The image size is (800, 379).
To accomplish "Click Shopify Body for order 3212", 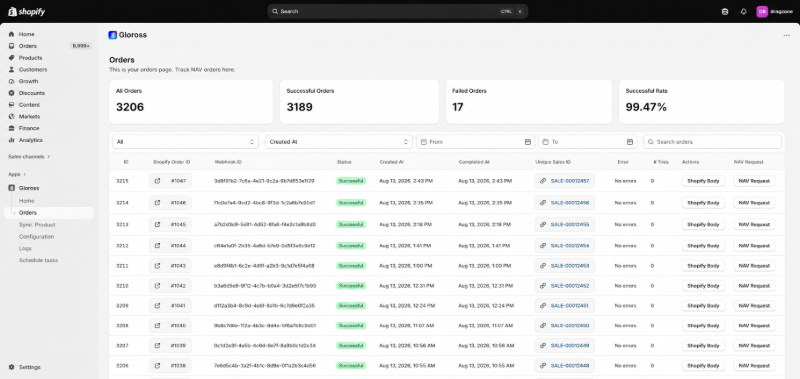I will click(703, 246).
